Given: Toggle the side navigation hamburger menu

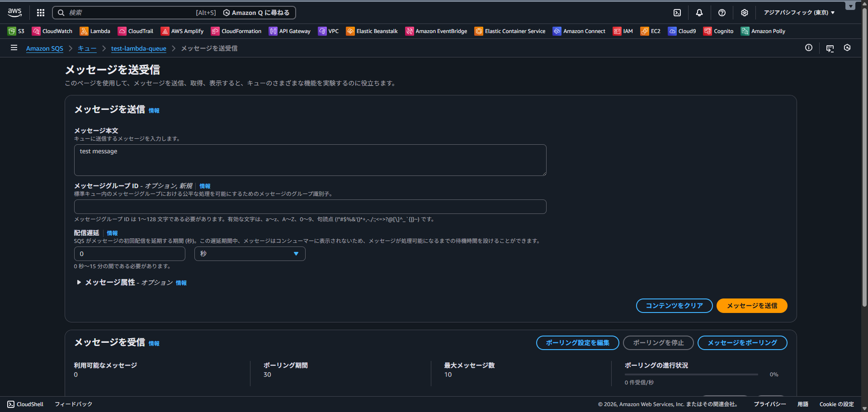Looking at the screenshot, I should coord(14,47).
